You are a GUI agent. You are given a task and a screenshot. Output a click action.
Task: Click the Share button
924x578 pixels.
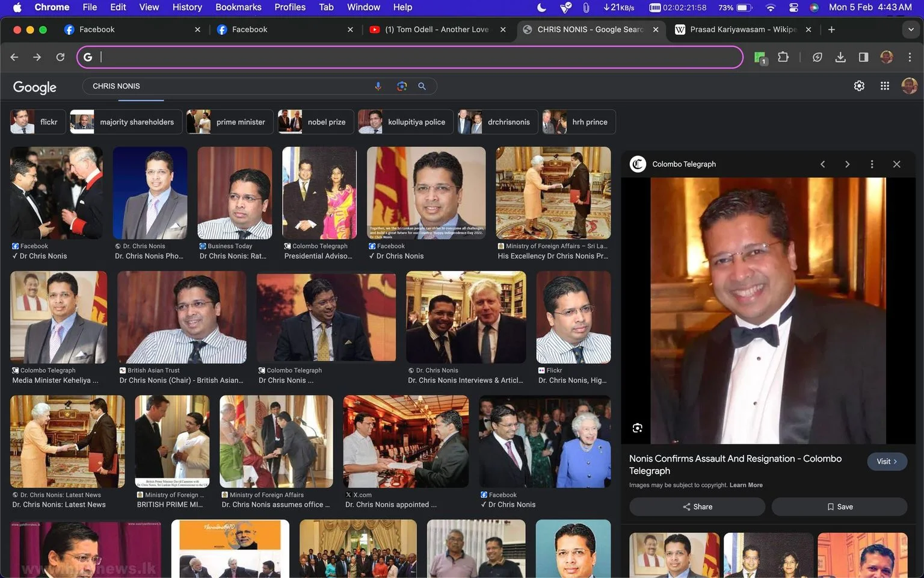697,507
